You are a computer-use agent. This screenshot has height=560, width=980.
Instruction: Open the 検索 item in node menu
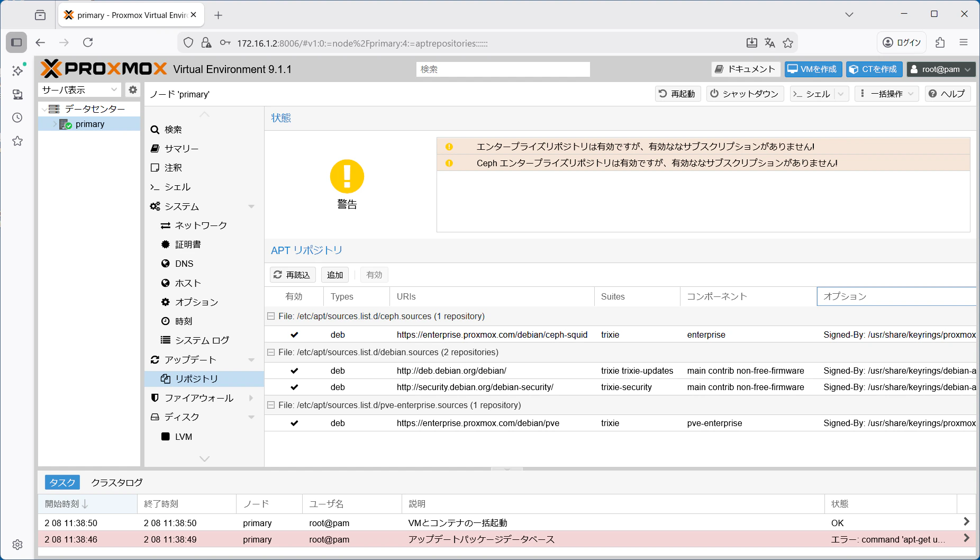[x=204, y=130]
